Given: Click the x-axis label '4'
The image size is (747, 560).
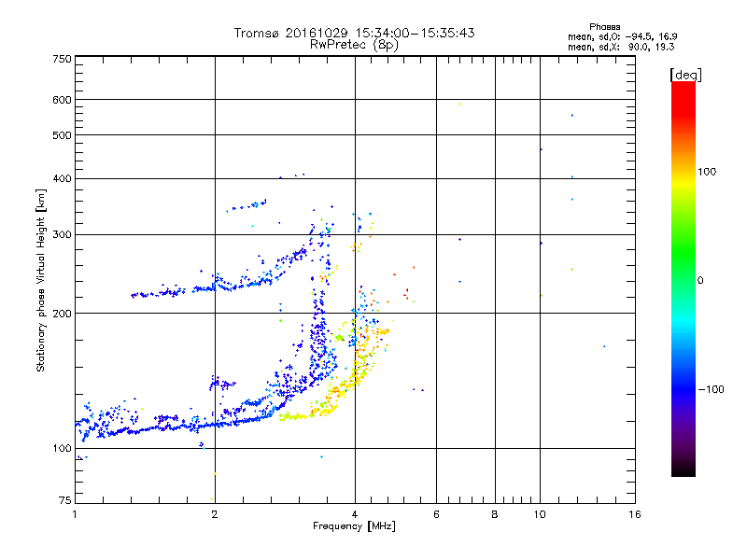Looking at the screenshot, I should (355, 514).
